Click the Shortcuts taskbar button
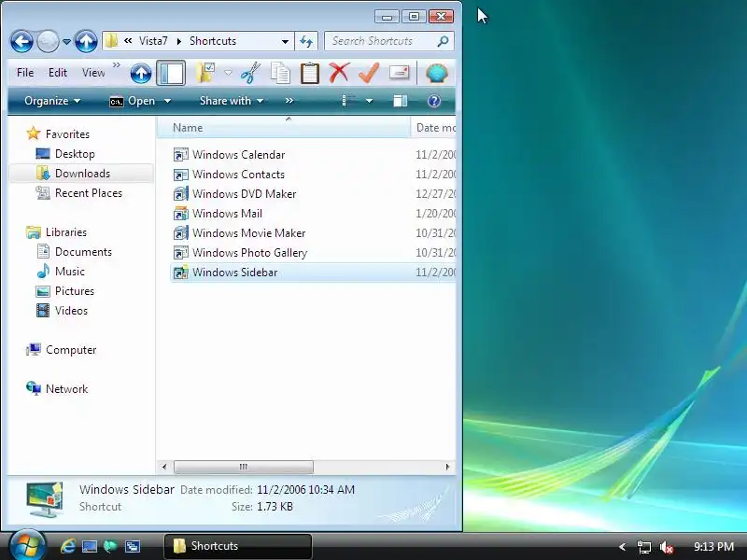 coord(238,546)
